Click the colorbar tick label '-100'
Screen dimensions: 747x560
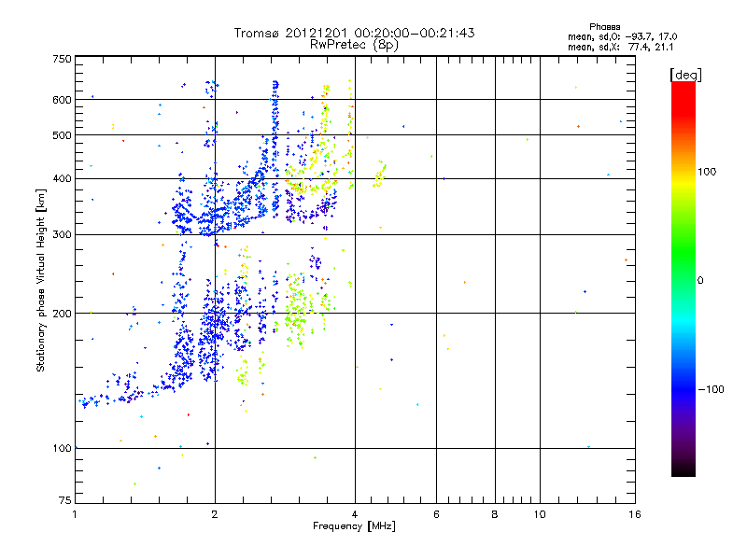pyautogui.click(x=711, y=389)
